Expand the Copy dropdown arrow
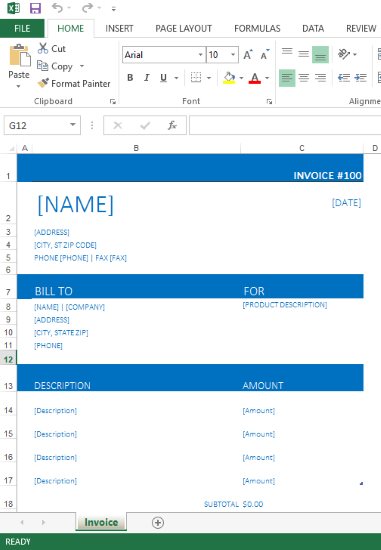 coord(82,66)
